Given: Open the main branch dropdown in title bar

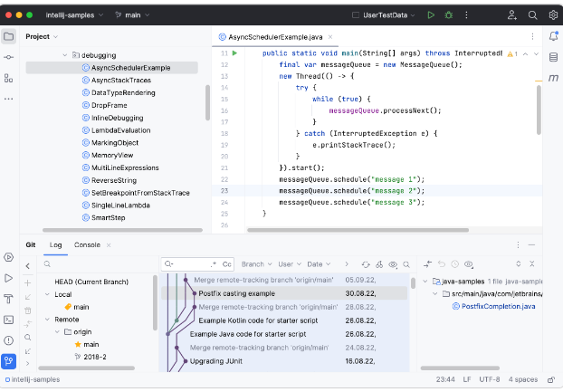Looking at the screenshot, I should pyautogui.click(x=132, y=15).
